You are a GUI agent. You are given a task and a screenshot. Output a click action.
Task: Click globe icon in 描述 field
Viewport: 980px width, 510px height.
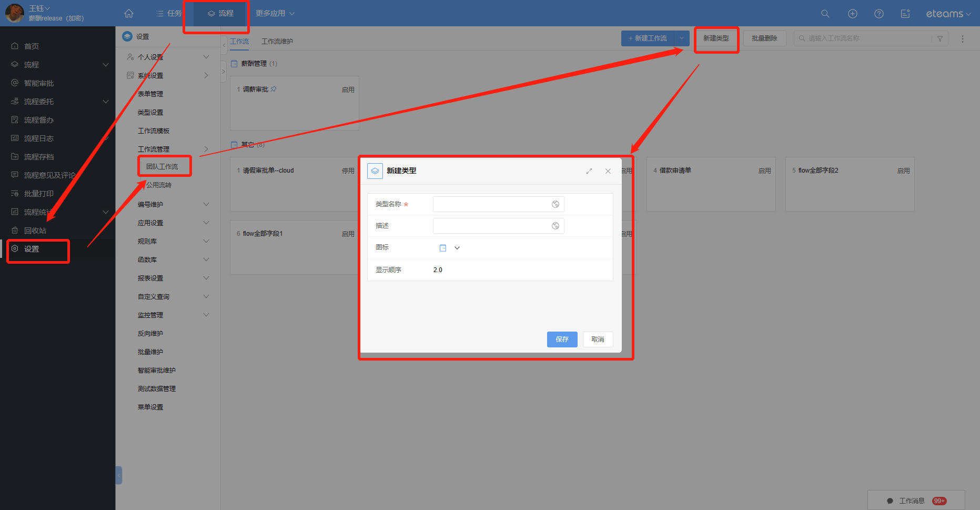coord(555,226)
